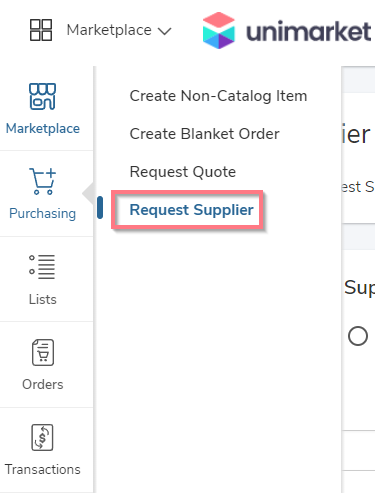The image size is (375, 493).
Task: Open Marketplace storefront icon in sidebar
Action: tap(42, 96)
